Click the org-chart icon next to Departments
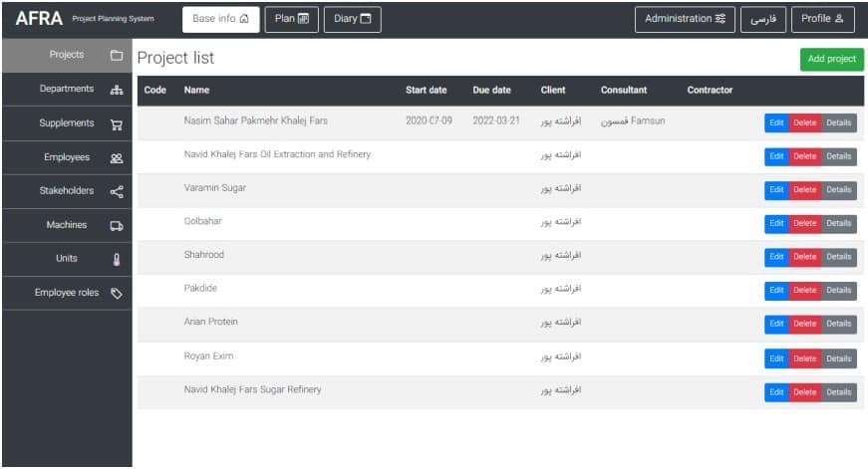Viewport: 868px width, 469px height. [116, 90]
